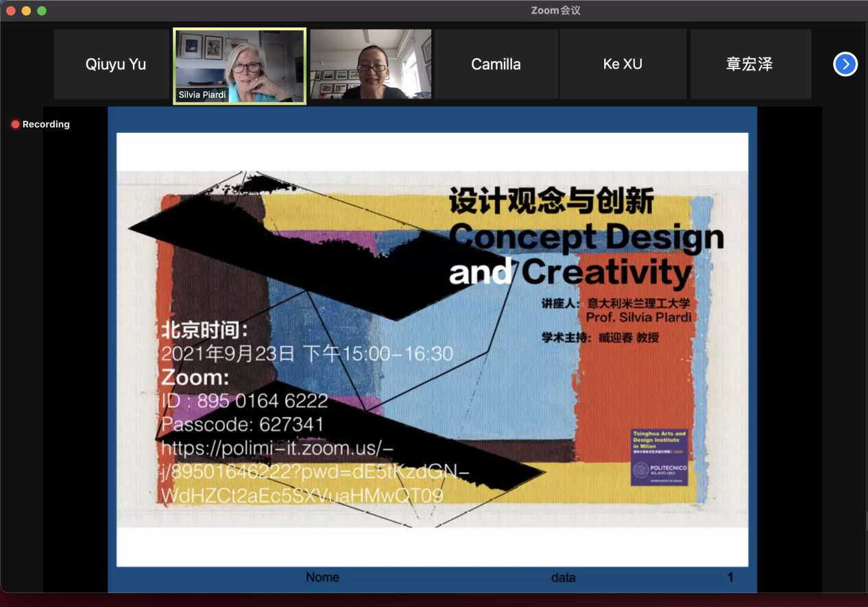The image size is (868, 607).
Task: Click the 'Silvia Piardi' name label
Action: [202, 95]
